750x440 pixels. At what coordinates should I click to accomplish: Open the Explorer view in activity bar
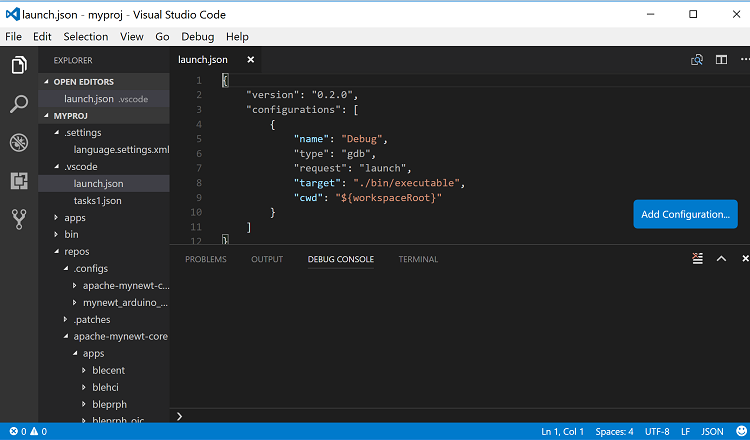point(18,66)
